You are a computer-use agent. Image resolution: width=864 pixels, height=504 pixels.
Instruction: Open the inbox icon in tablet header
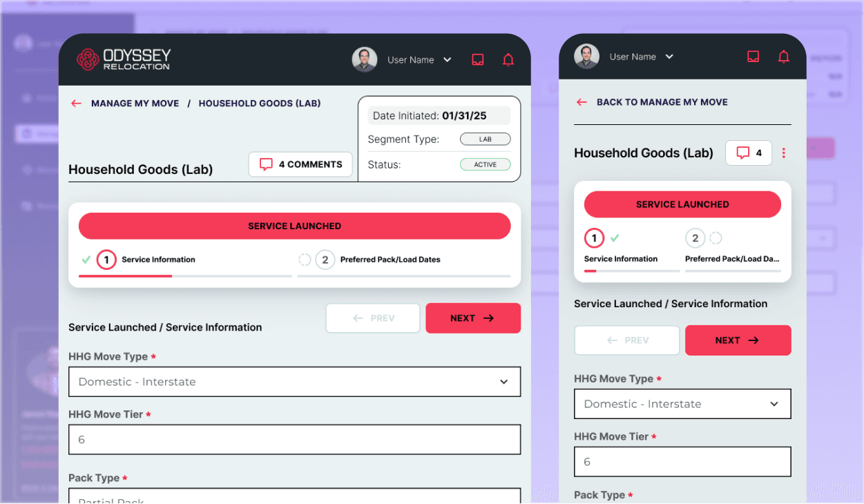click(x=478, y=60)
